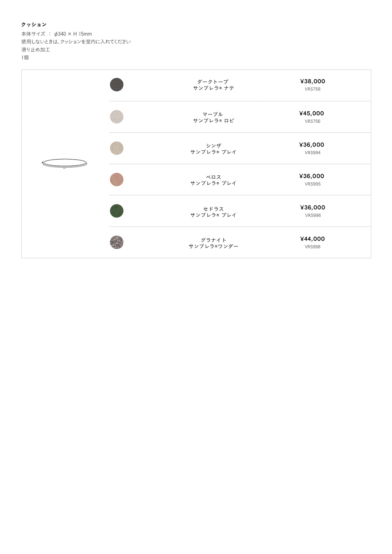
Task: Click the クッション heading
Action: click(x=34, y=25)
